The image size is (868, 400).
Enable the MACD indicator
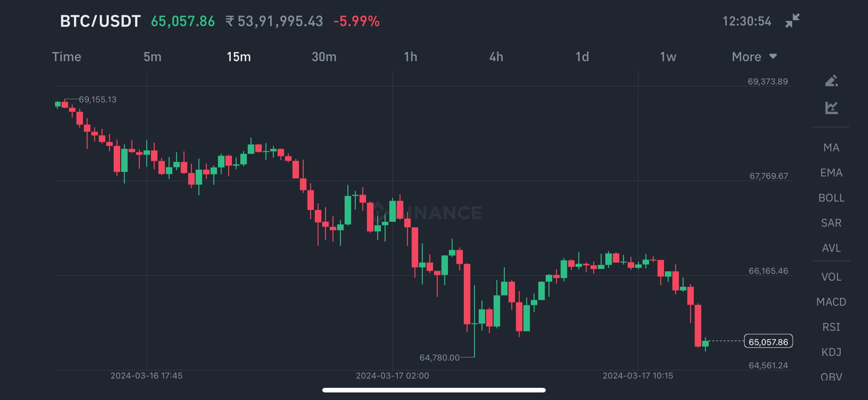pyautogui.click(x=831, y=301)
